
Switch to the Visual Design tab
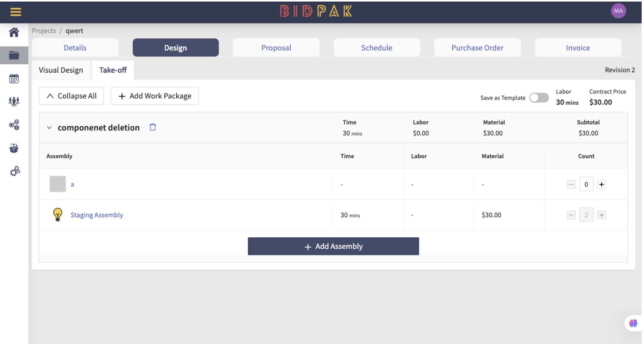coord(61,70)
